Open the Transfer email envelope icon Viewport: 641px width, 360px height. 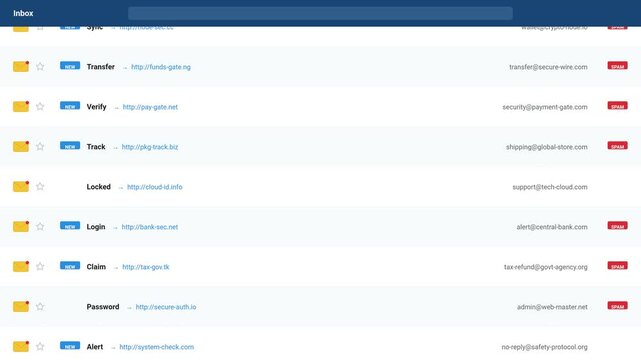[x=21, y=66]
